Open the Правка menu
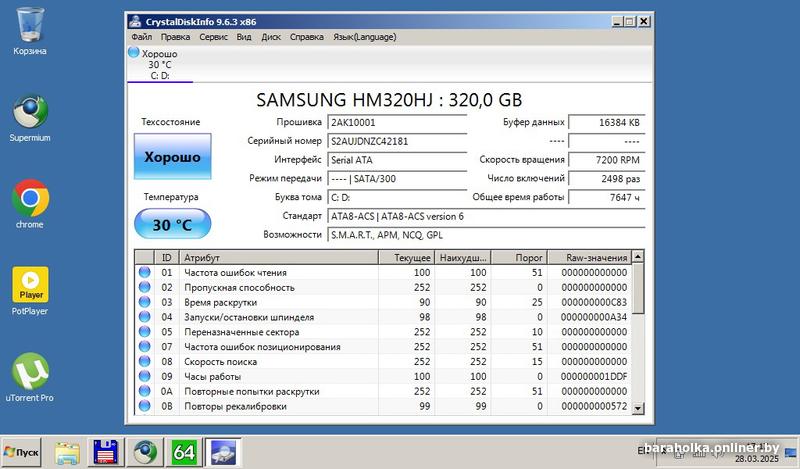Screen dimensions: 800x469 point(176,37)
